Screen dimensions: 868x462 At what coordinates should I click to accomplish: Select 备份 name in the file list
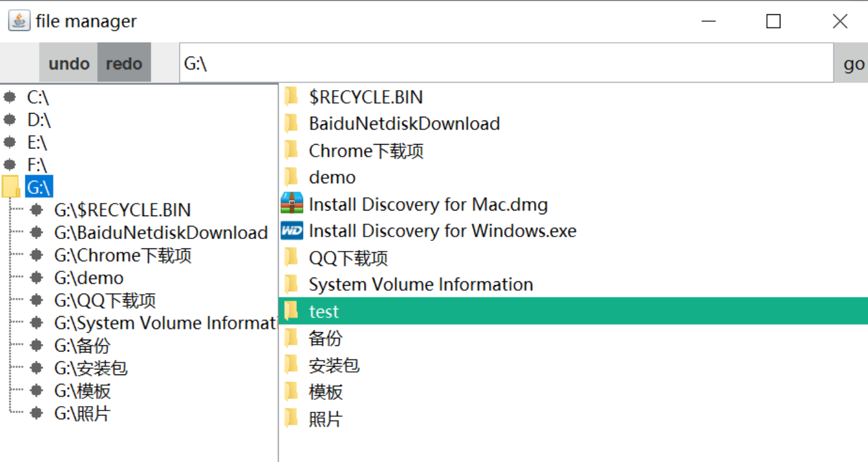(x=325, y=338)
